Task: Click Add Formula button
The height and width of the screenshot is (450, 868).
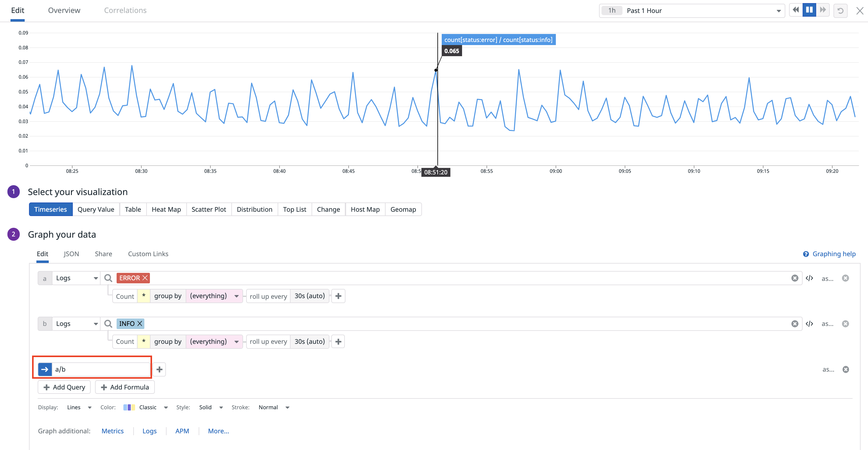Action: click(125, 387)
